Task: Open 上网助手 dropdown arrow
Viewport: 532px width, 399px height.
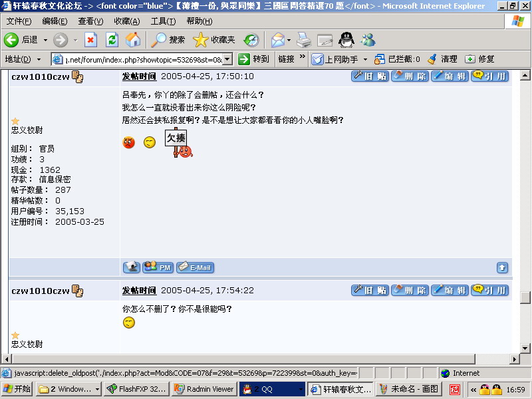Action: 365,59
